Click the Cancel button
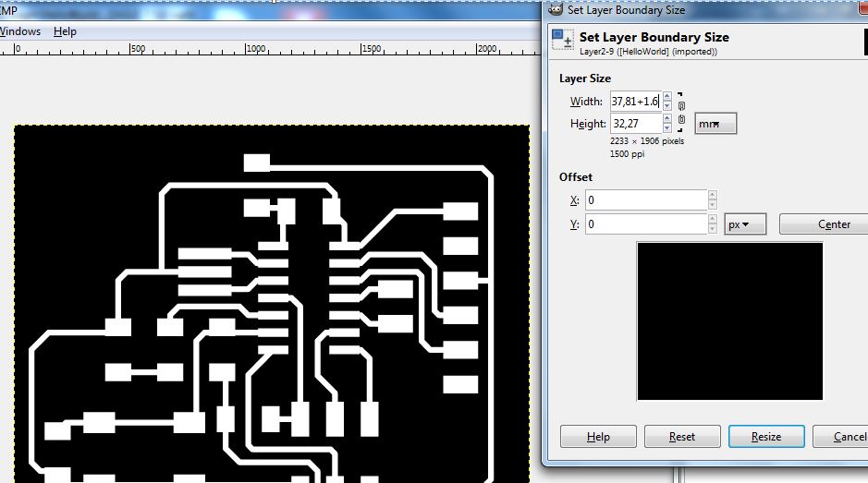Image resolution: width=868 pixels, height=483 pixels. pos(841,437)
